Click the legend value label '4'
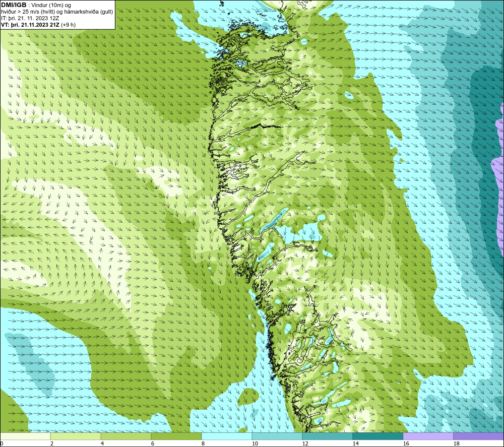 click(102, 444)
